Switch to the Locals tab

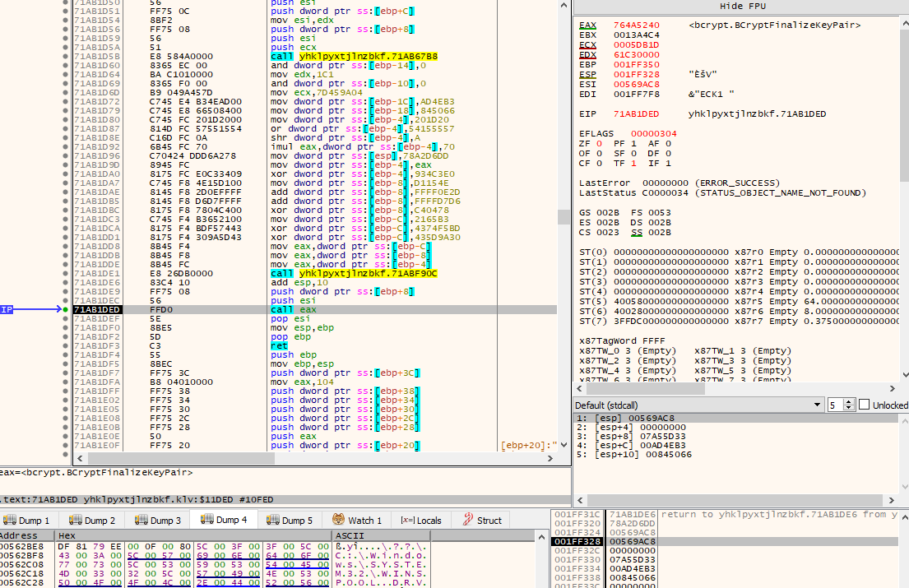tap(421, 521)
